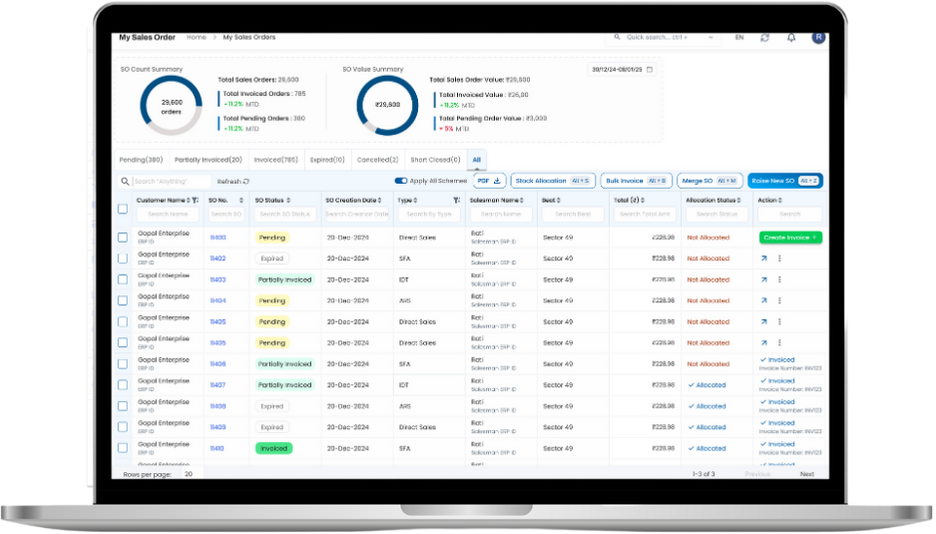Click the Customer Name column filter icon
Viewport: 936px width, 534px height.
196,200
